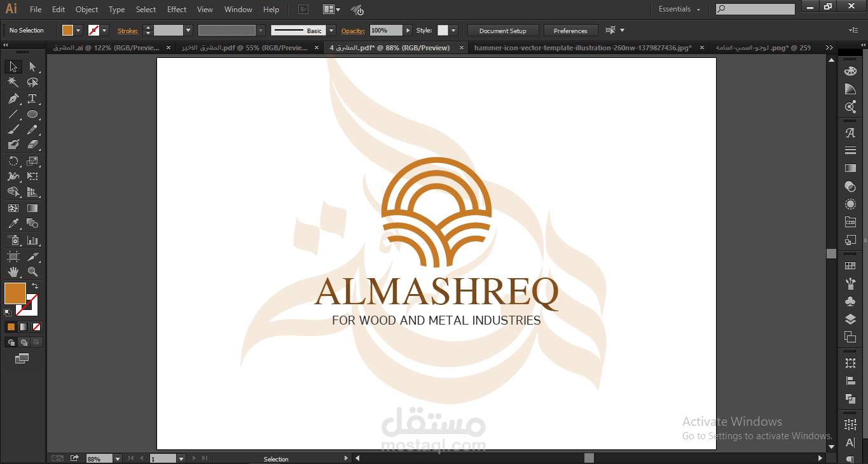Viewport: 868px width, 464px height.
Task: Select the Eyedropper tool
Action: coord(13,223)
